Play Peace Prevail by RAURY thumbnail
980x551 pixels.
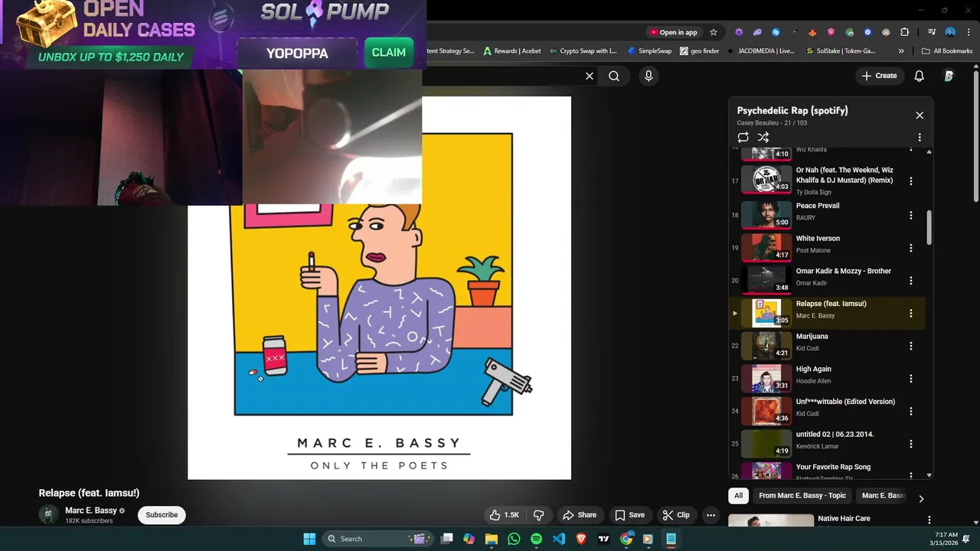766,214
